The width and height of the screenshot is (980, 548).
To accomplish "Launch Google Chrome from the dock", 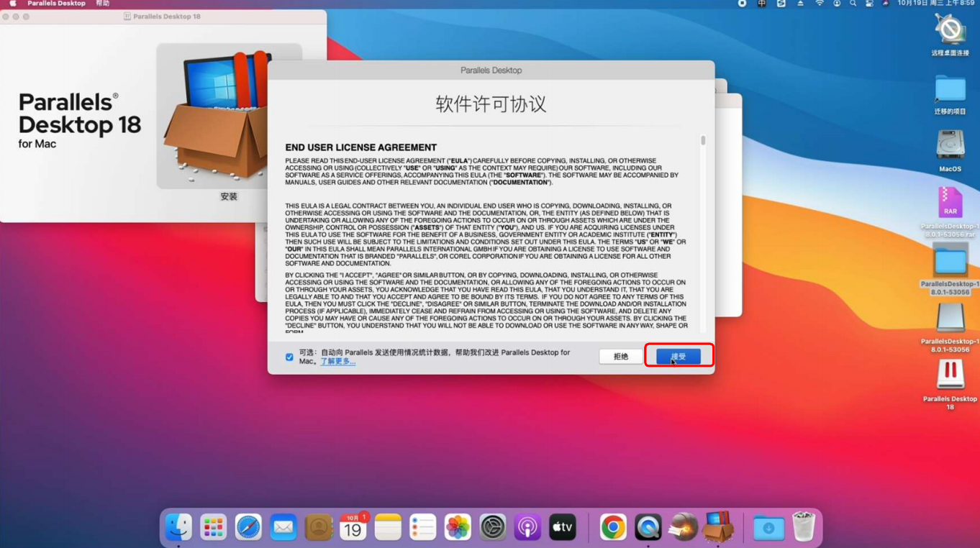I will 613,527.
